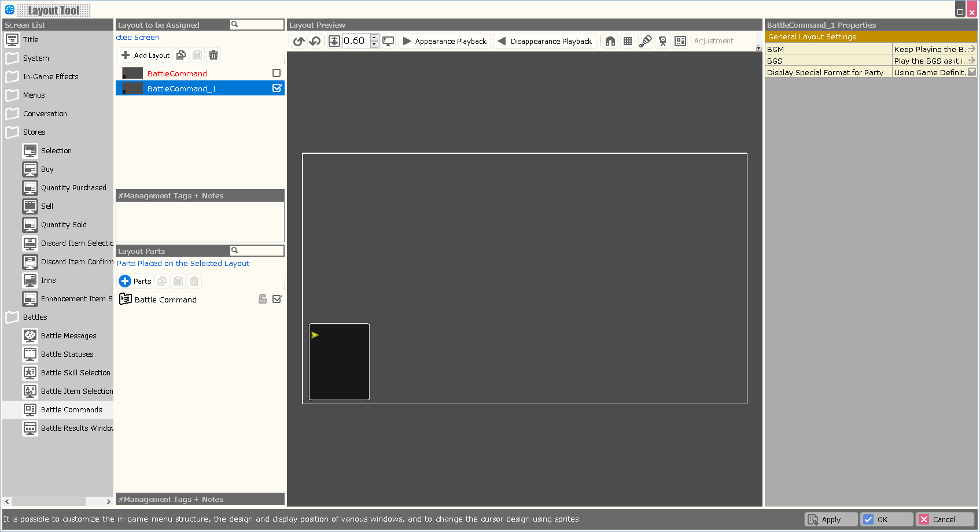Click the monitor preview icon beside the zoom field

tap(388, 41)
